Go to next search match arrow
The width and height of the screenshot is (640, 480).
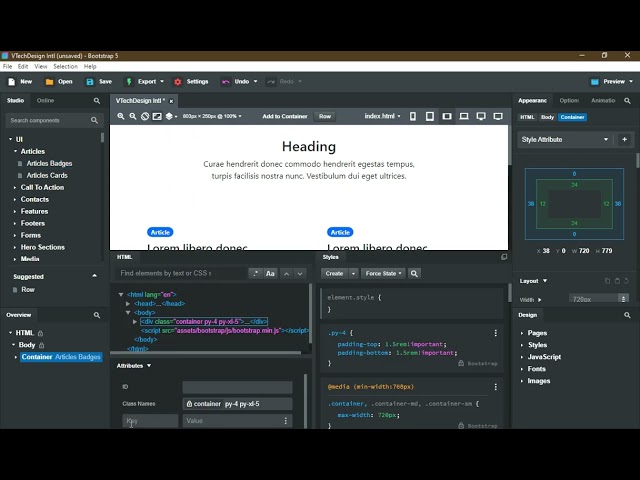tap(300, 273)
